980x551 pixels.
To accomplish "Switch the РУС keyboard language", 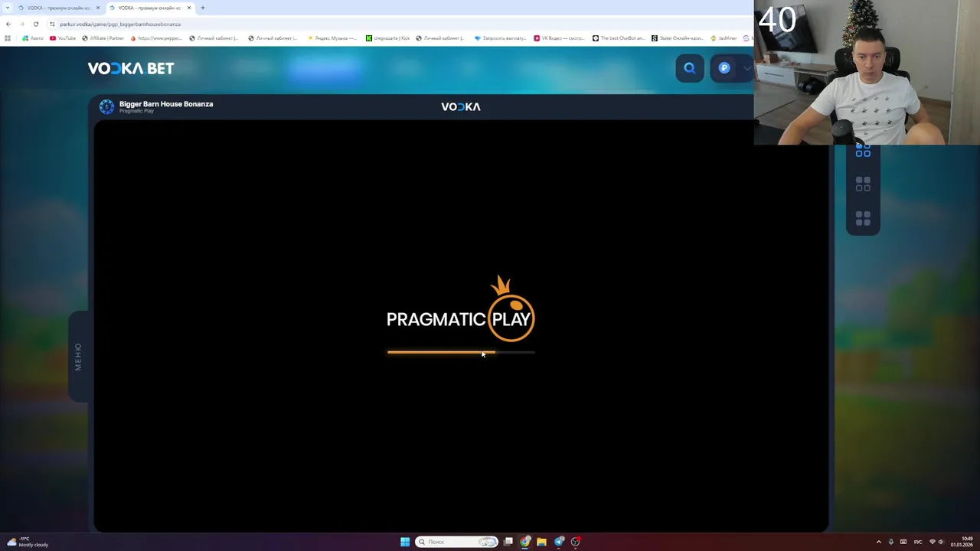I will point(918,542).
